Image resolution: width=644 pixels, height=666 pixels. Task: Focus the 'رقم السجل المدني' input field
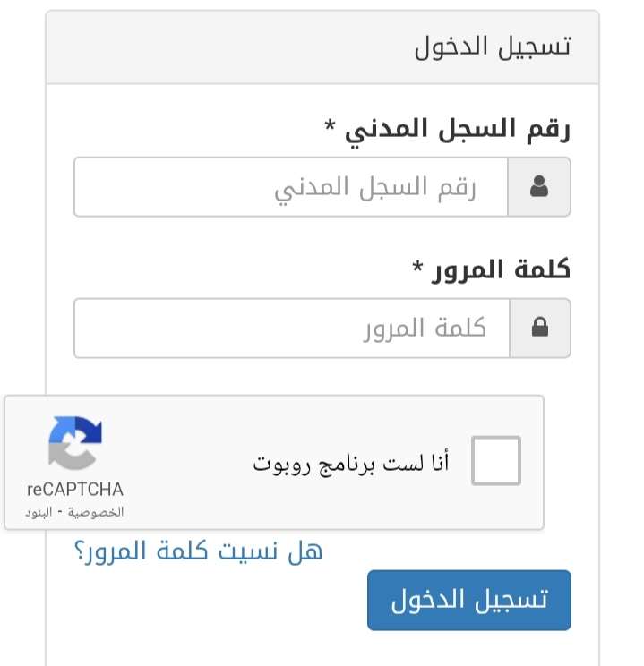tap(291, 187)
